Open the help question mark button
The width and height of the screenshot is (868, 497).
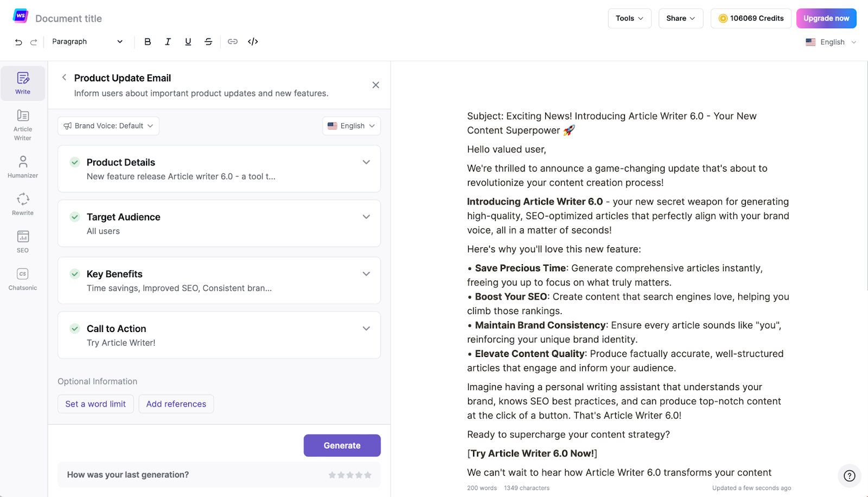pos(850,476)
